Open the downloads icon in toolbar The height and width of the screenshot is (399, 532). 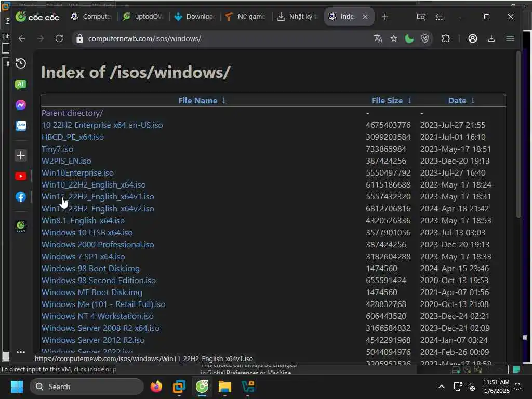pos(491,38)
